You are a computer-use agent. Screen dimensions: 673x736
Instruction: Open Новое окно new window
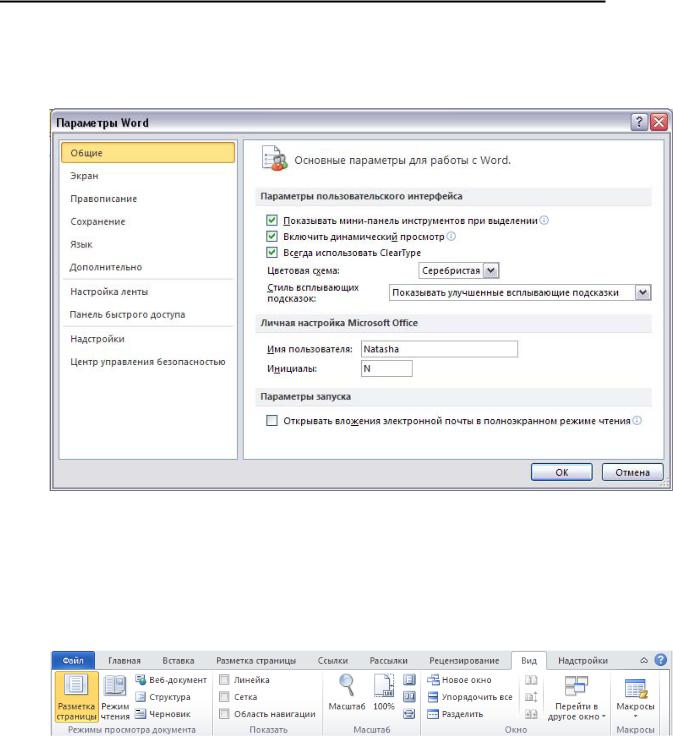point(459,680)
